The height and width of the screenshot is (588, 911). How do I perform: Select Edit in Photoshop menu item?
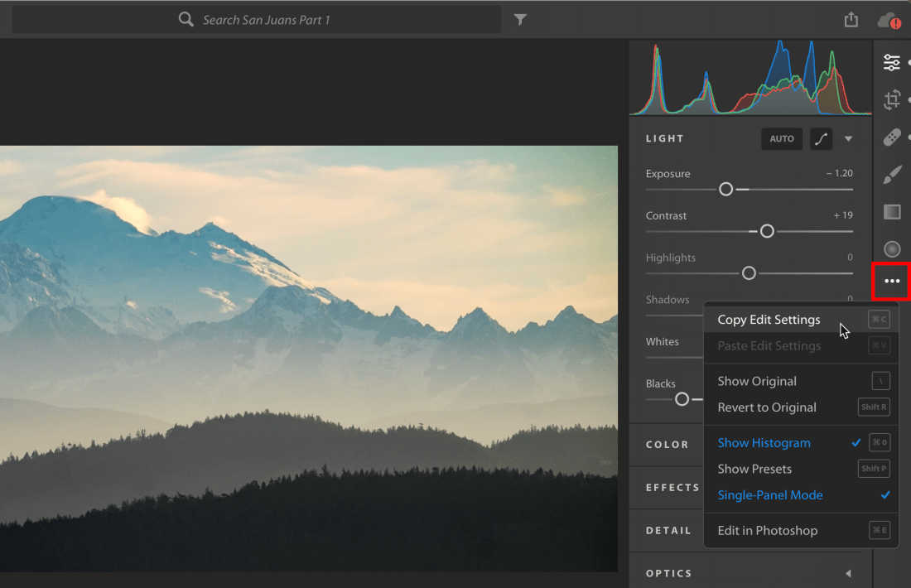point(767,531)
